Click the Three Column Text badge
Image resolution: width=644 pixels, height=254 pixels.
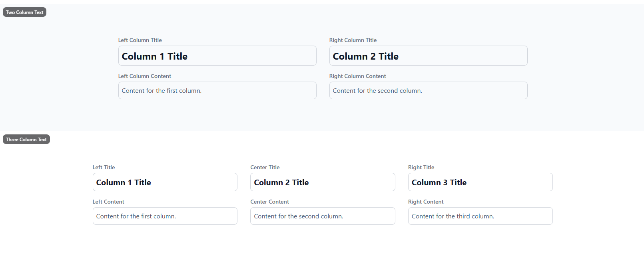pyautogui.click(x=26, y=140)
